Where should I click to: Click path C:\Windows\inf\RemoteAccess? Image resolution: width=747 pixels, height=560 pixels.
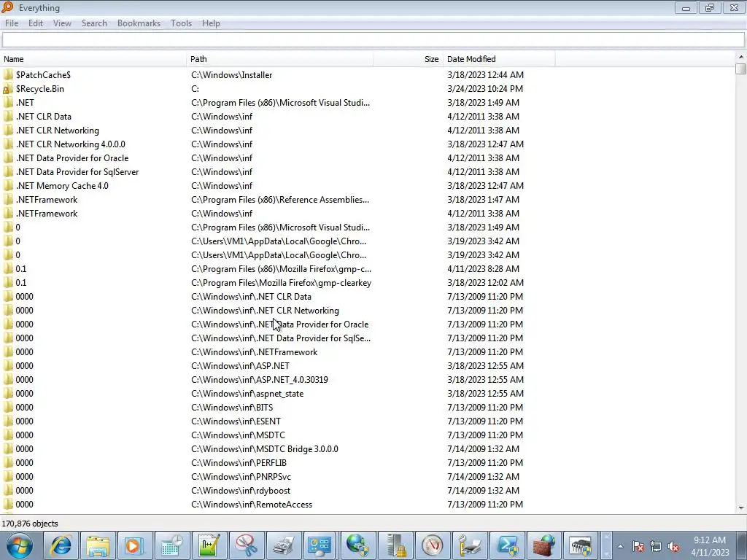[252, 505]
